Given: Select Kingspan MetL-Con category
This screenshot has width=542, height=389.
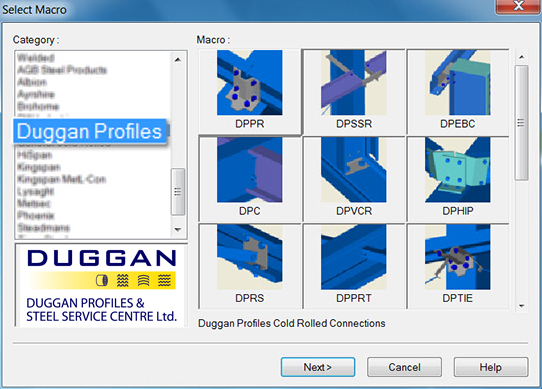Looking at the screenshot, I should tap(62, 179).
